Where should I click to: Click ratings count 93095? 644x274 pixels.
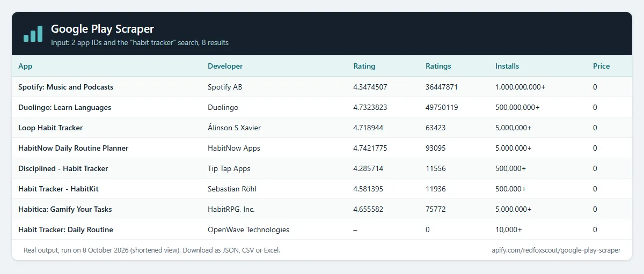436,148
